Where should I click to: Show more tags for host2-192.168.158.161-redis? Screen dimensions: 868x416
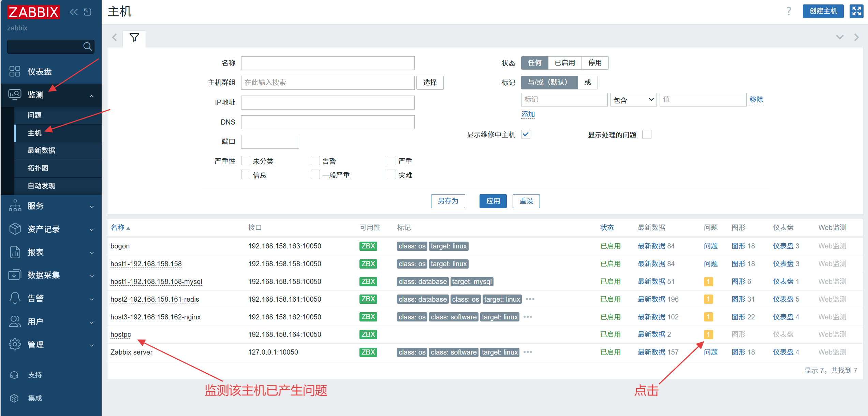[530, 299]
